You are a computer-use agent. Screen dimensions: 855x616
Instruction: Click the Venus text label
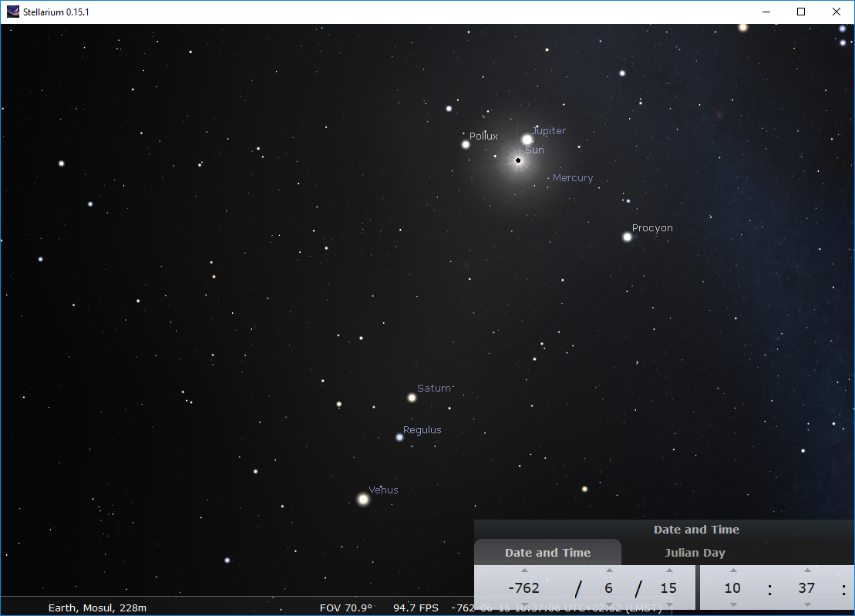pos(383,490)
